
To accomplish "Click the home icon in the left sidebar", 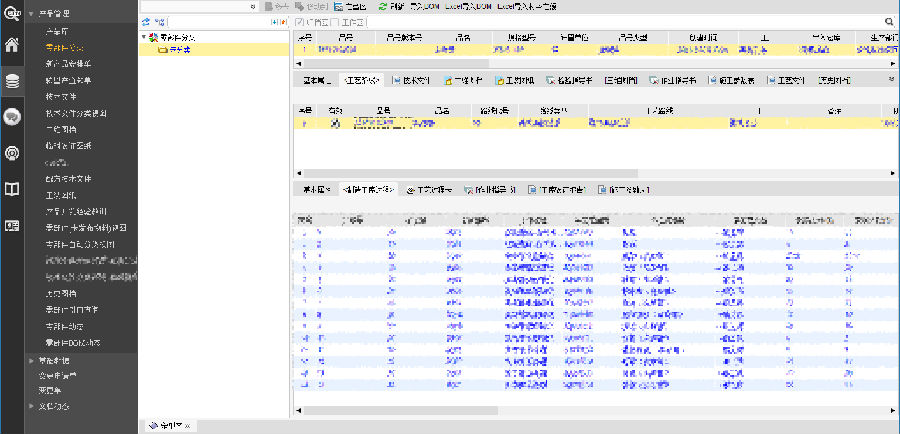I will click(12, 45).
